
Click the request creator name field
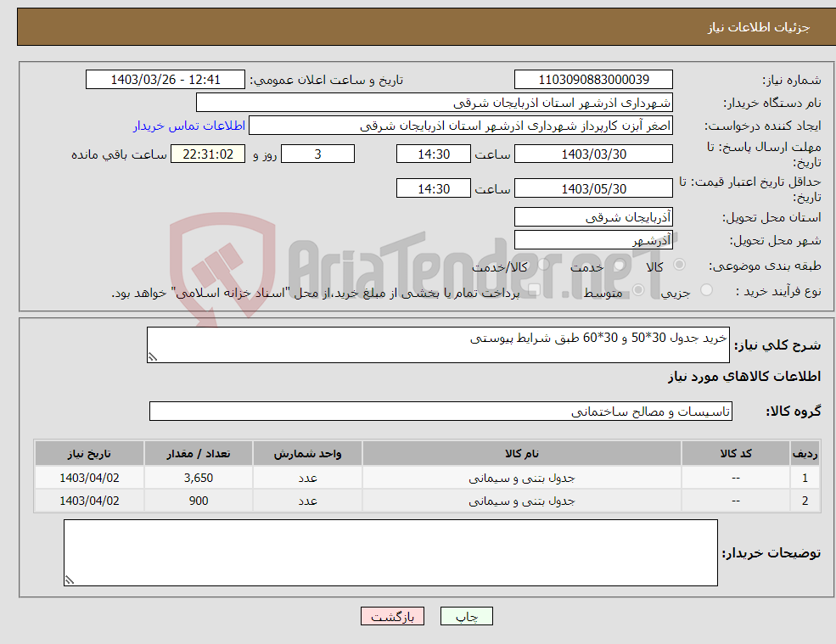click(461, 126)
